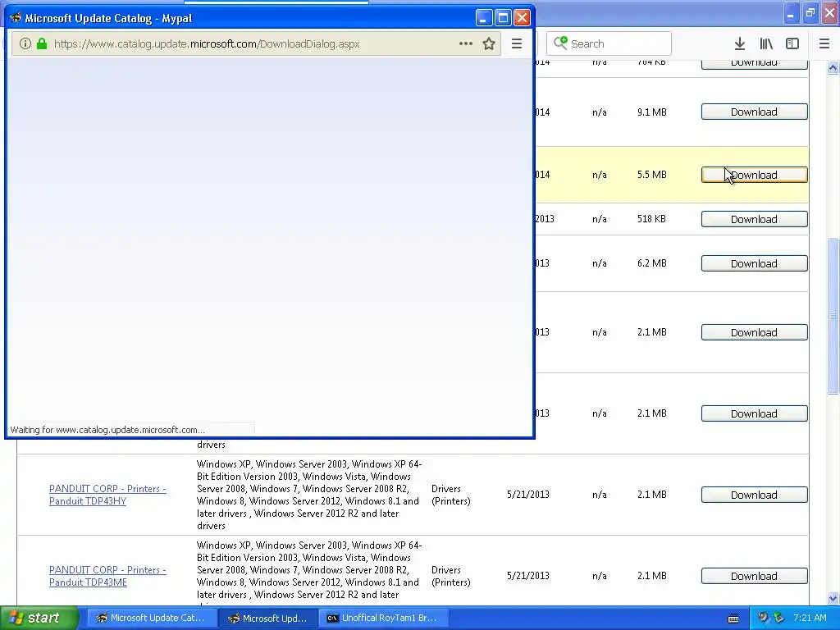Click the search engine magnifier icon
This screenshot has width=840, height=630.
[x=559, y=43]
